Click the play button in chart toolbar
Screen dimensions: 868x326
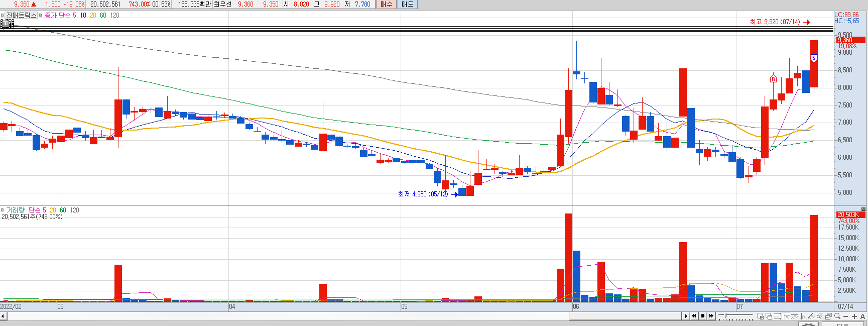click(x=686, y=316)
